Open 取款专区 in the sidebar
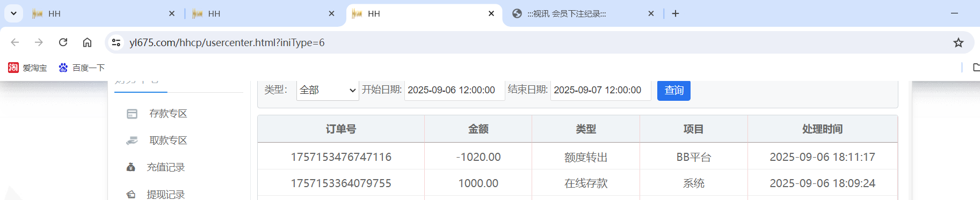This screenshot has height=200, width=980. click(168, 140)
